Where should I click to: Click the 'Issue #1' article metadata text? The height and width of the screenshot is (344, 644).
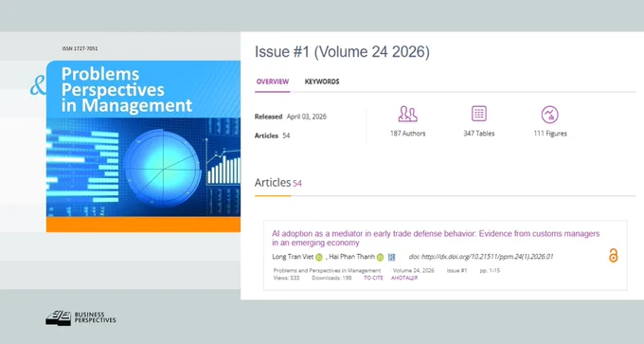tap(456, 271)
